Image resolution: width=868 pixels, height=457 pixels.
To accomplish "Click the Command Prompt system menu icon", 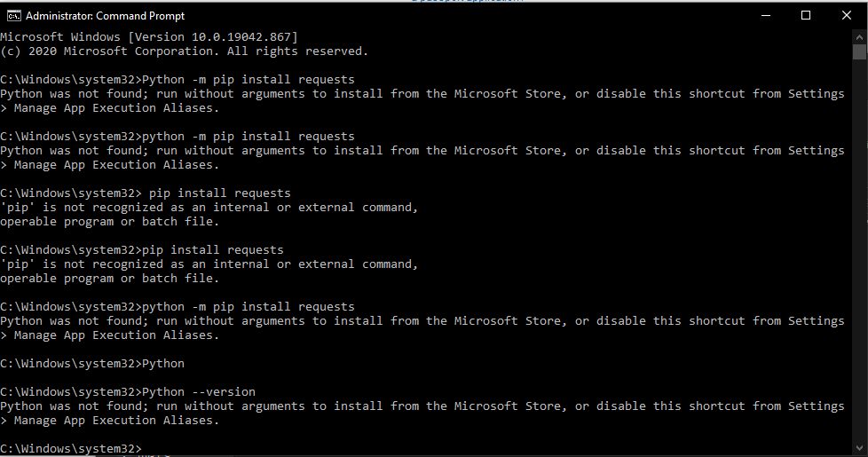I will 14,16.
